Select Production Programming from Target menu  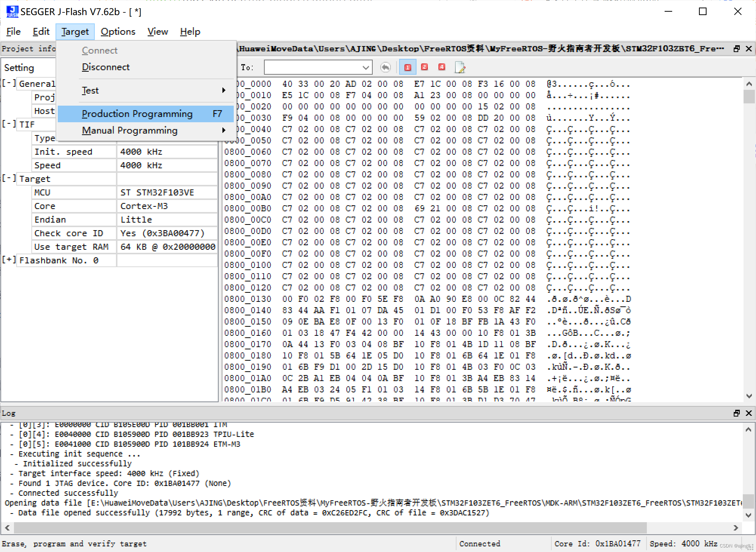(137, 114)
